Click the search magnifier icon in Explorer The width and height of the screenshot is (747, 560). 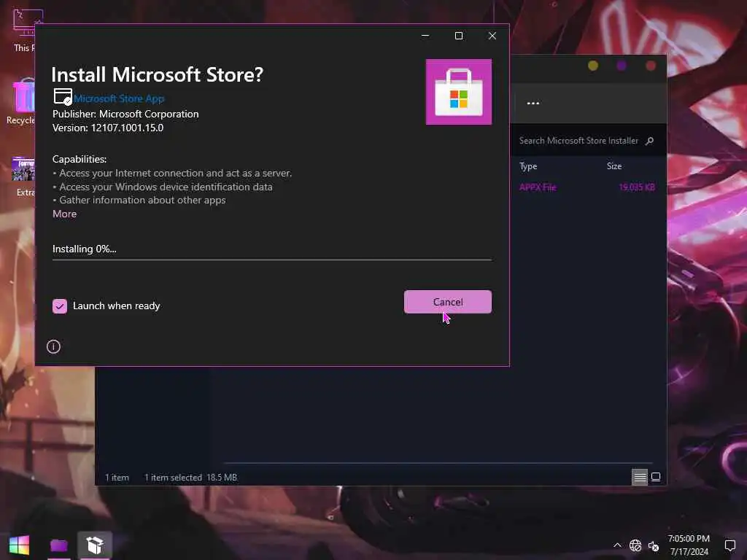(649, 141)
